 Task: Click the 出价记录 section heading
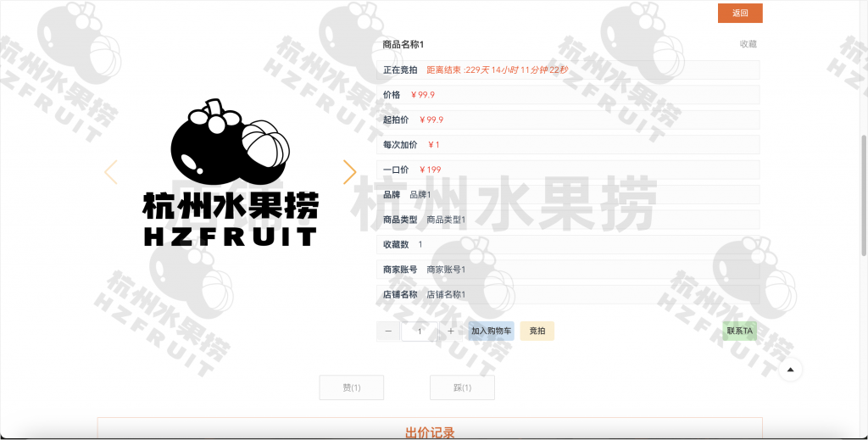point(430,432)
